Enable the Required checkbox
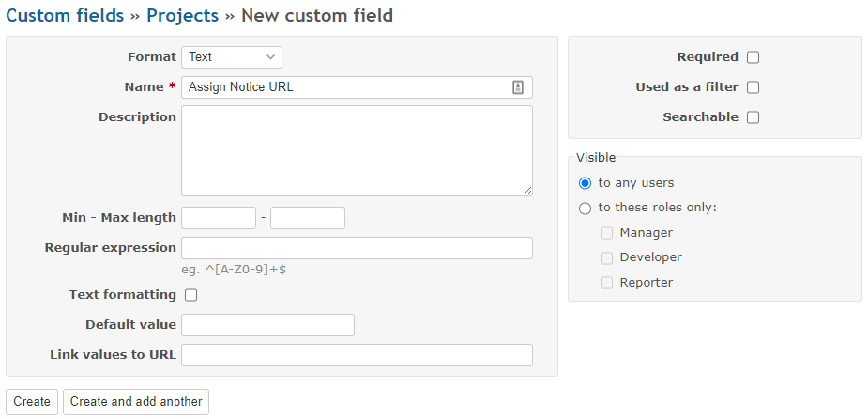The image size is (868, 419). pos(753,57)
